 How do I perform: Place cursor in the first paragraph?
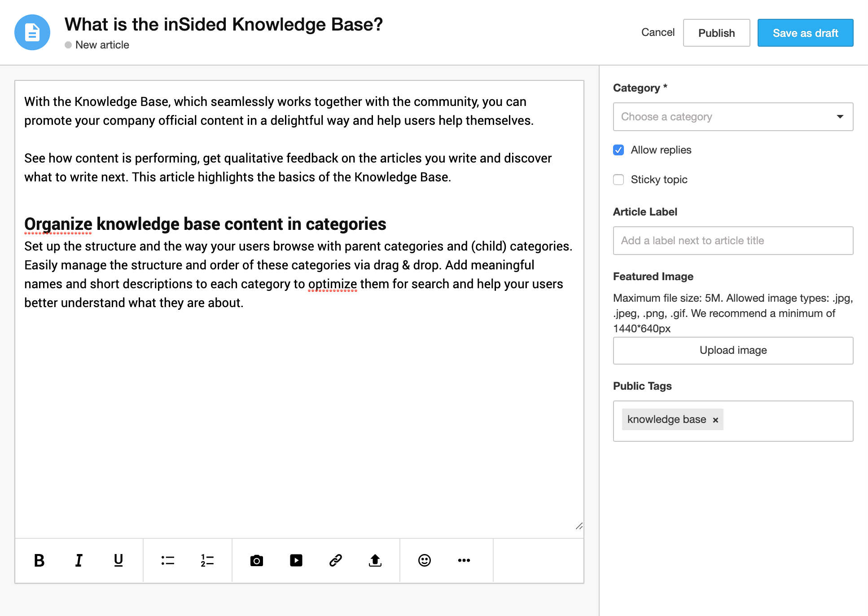click(x=279, y=111)
